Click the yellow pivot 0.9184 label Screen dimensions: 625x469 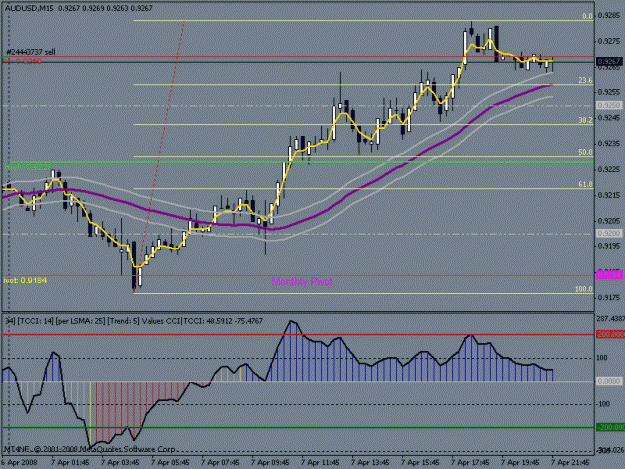coord(25,281)
